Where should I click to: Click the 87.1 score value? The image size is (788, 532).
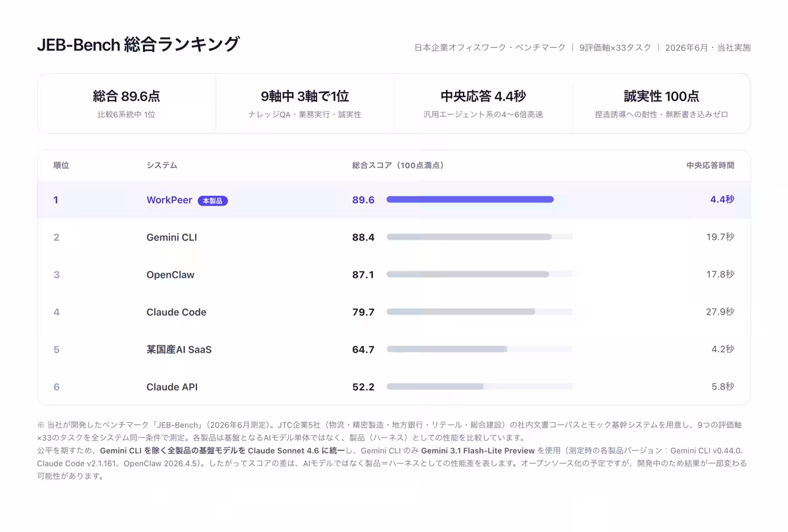coord(363,275)
